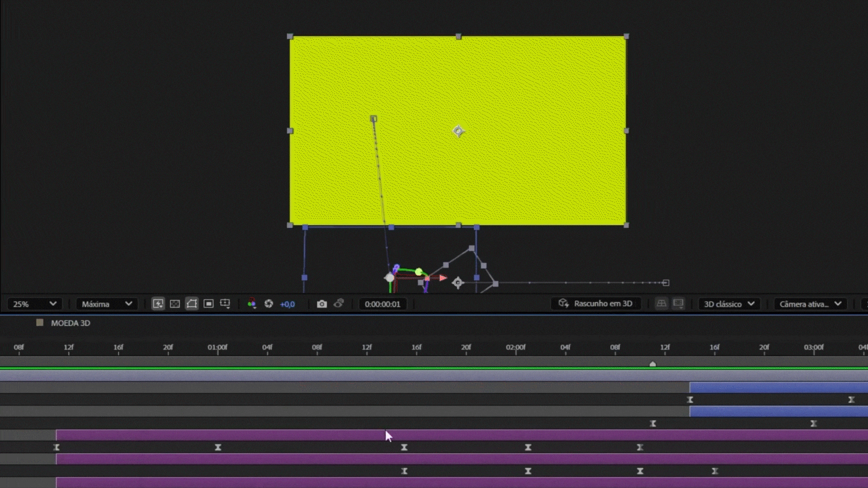Open the Câmera ativa view dropdown
Image resolution: width=868 pixels, height=488 pixels.
pos(810,304)
